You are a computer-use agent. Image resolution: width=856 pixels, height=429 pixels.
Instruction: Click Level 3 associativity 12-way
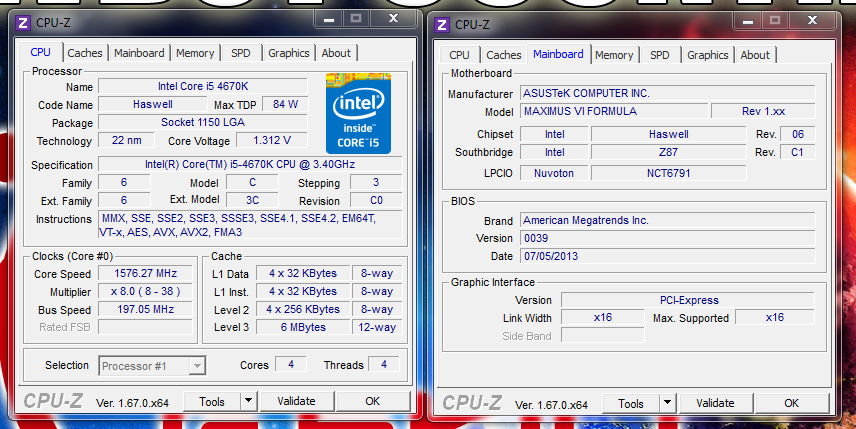pyautogui.click(x=377, y=327)
